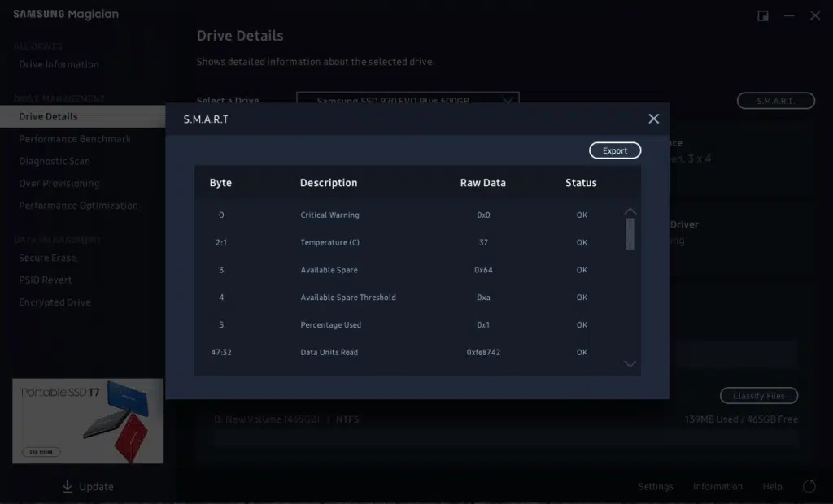This screenshot has width=833, height=504.
Task: Click the Update download icon
Action: [67, 486]
